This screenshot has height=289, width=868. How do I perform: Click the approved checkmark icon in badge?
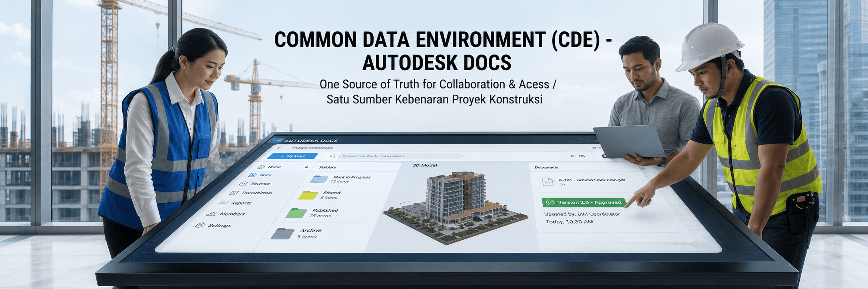click(550, 202)
